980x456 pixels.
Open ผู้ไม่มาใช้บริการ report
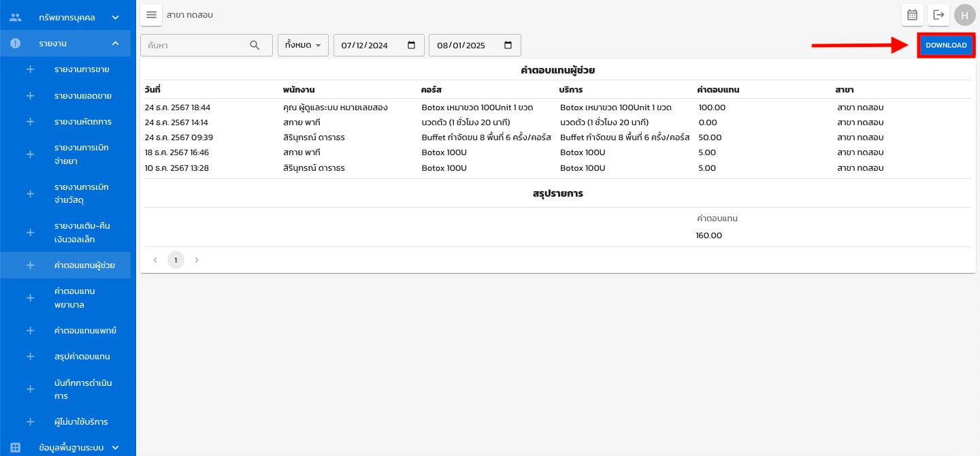click(x=81, y=422)
